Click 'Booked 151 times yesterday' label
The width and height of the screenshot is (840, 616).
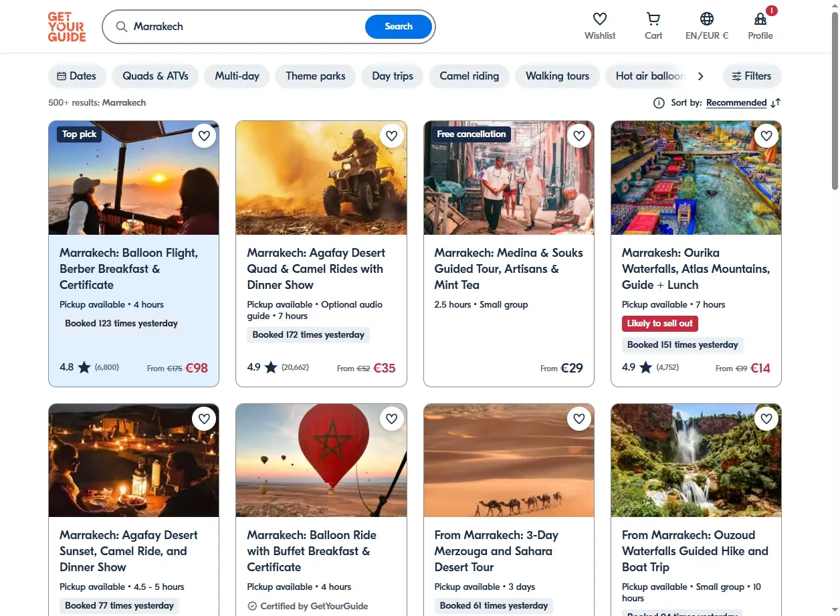coord(683,345)
